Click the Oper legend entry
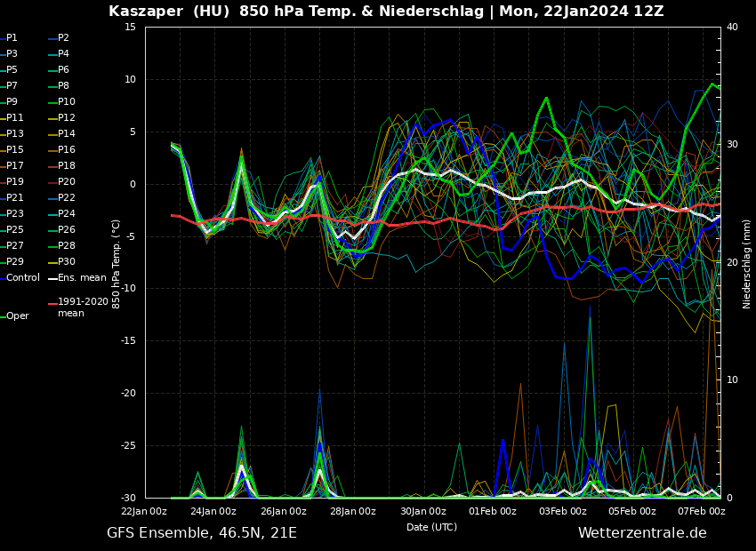The image size is (756, 551). click(17, 316)
